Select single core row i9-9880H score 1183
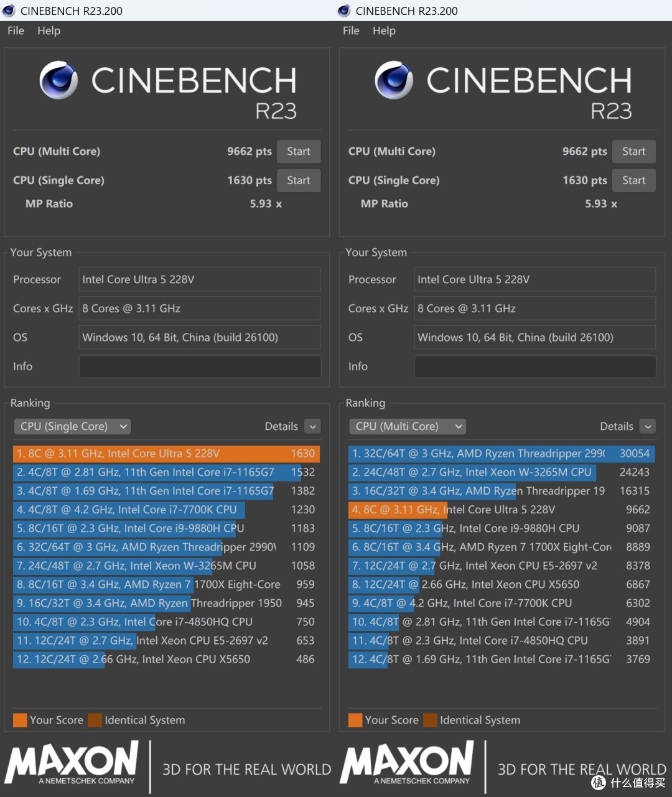The height and width of the screenshot is (797, 672). click(x=166, y=528)
